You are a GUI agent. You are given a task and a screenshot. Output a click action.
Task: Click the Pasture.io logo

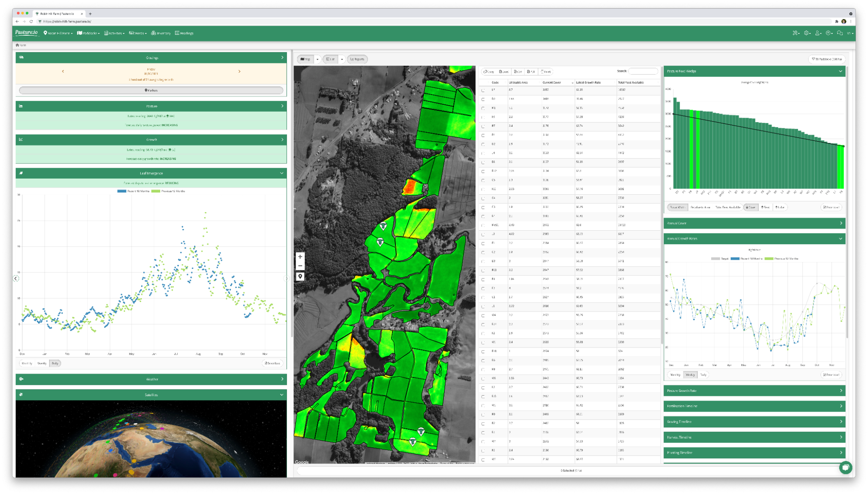coord(26,33)
